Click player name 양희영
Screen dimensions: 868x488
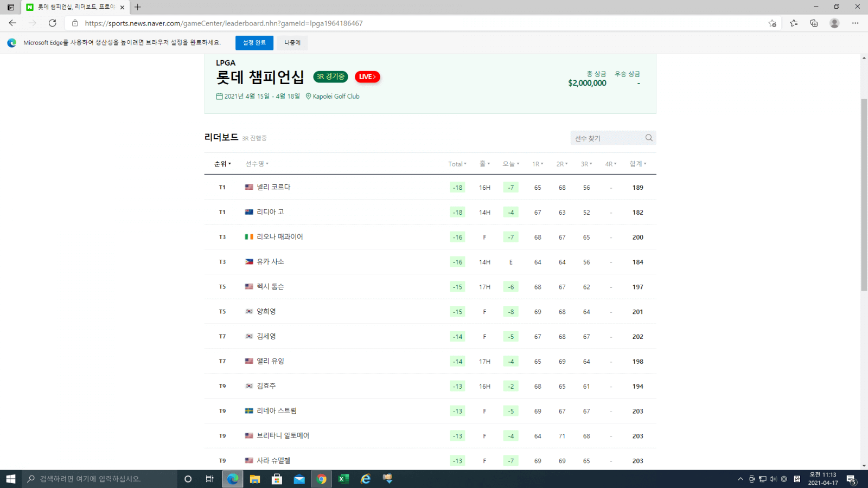coord(266,311)
